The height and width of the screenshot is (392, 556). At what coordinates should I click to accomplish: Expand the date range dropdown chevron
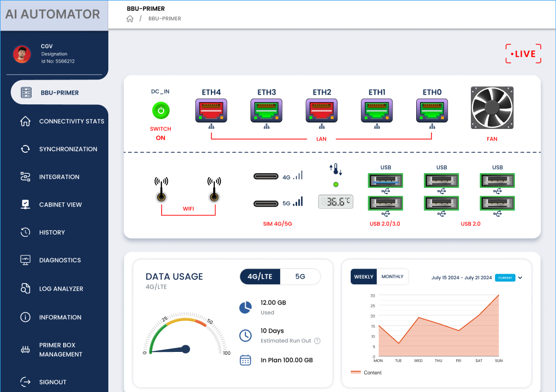[520, 278]
